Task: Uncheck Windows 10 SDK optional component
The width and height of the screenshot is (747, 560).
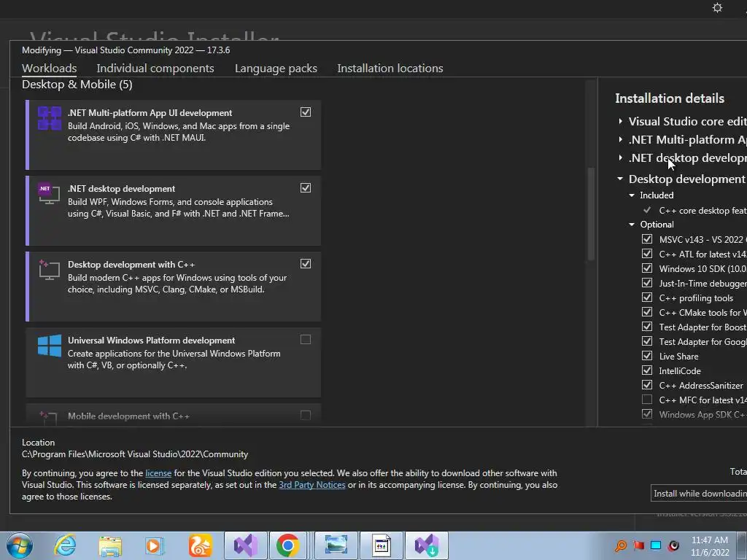Action: pyautogui.click(x=647, y=268)
